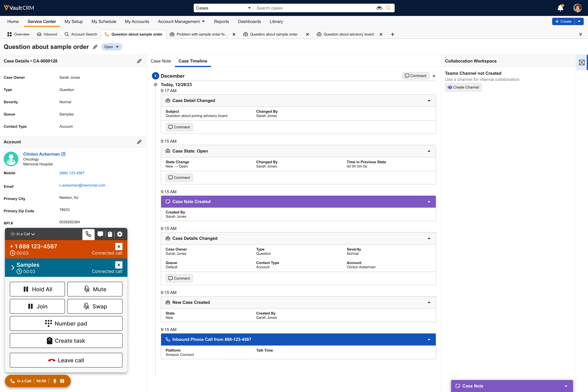Edit case title with pencil icon
Viewport: 588px width, 392px height.
coord(95,47)
